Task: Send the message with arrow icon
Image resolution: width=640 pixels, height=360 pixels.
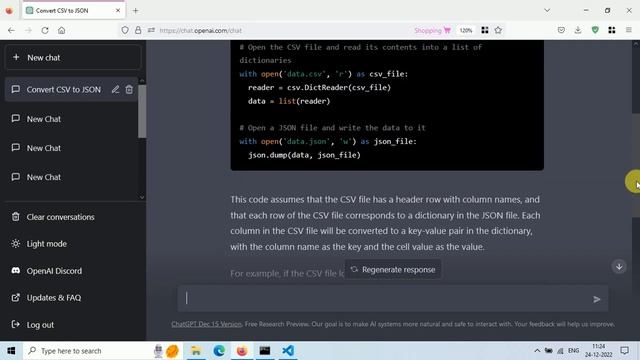Action: [597, 299]
